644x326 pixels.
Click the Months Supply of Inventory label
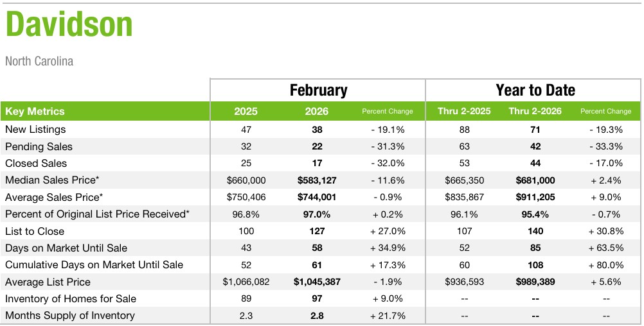70,315
